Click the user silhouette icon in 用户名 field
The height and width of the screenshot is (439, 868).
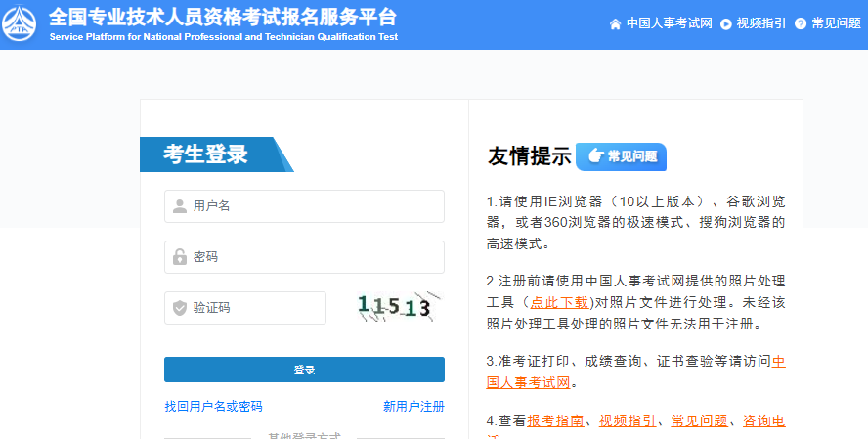[180, 206]
